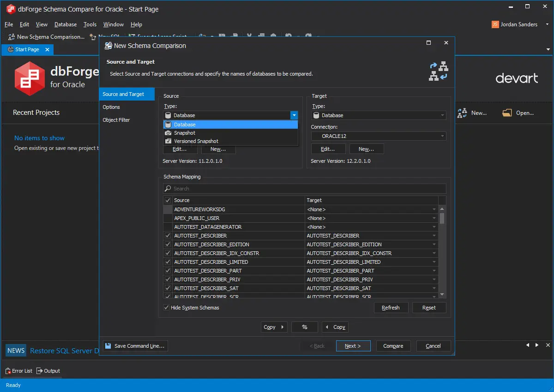
Task: Toggle the select-all checkbox in Source header
Action: [168, 200]
